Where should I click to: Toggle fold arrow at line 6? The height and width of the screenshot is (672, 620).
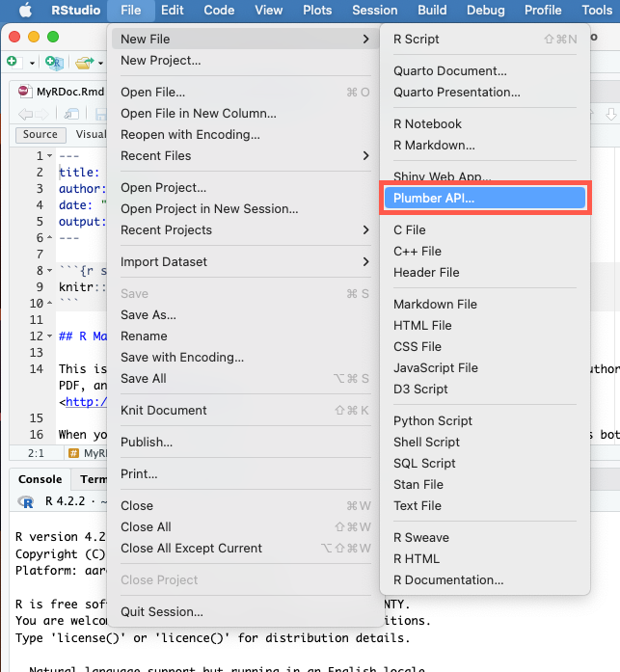click(50, 237)
